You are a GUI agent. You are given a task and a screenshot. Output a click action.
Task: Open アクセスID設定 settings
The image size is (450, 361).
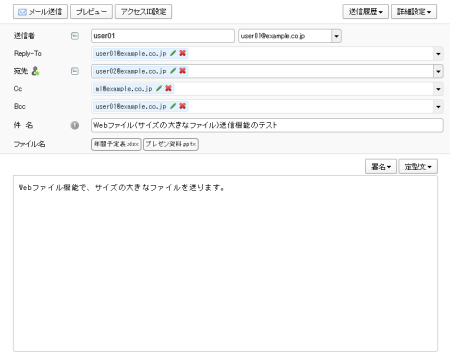click(143, 12)
